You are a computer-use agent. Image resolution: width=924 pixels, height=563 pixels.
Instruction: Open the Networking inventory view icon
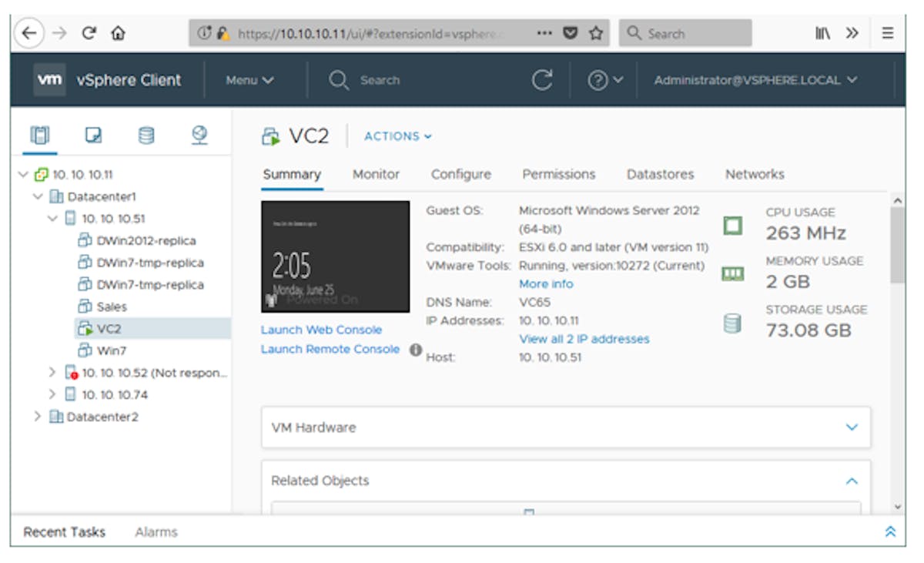[199, 136]
